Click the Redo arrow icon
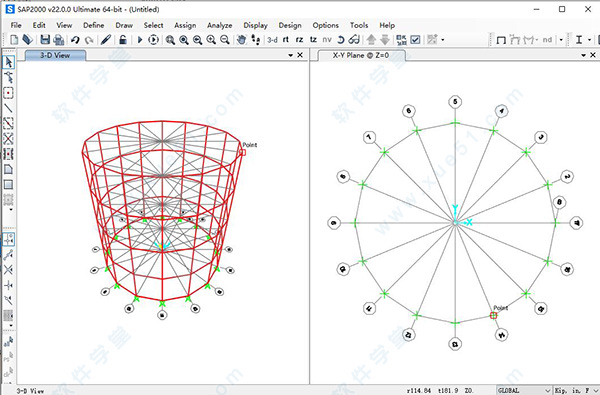Screen dimensions: 600x395 89,39
